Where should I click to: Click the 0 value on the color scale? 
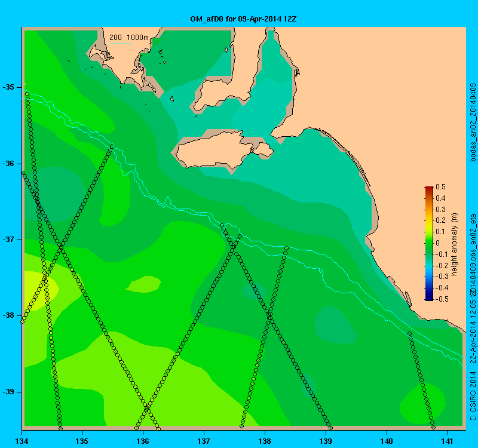point(438,243)
